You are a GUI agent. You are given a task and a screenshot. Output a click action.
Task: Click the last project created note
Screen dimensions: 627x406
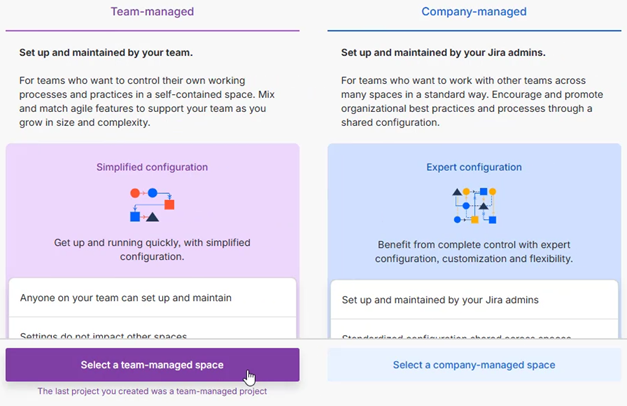[x=152, y=392]
